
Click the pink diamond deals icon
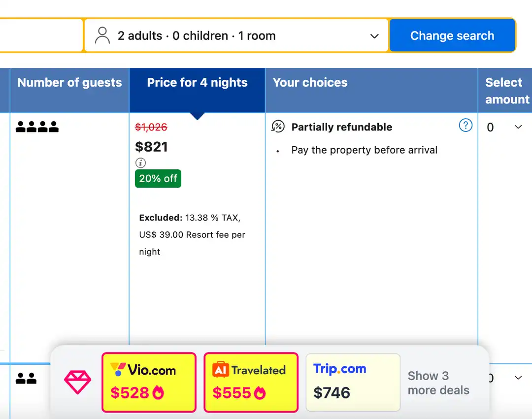[x=77, y=383]
